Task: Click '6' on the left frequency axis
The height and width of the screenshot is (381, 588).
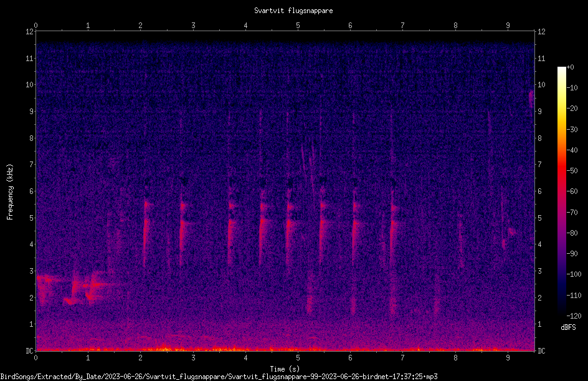Action: coord(31,191)
